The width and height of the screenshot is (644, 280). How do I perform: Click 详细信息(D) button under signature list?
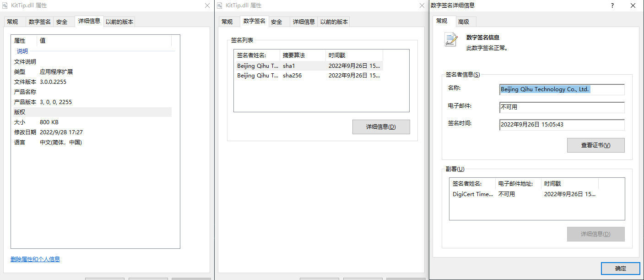(x=381, y=127)
